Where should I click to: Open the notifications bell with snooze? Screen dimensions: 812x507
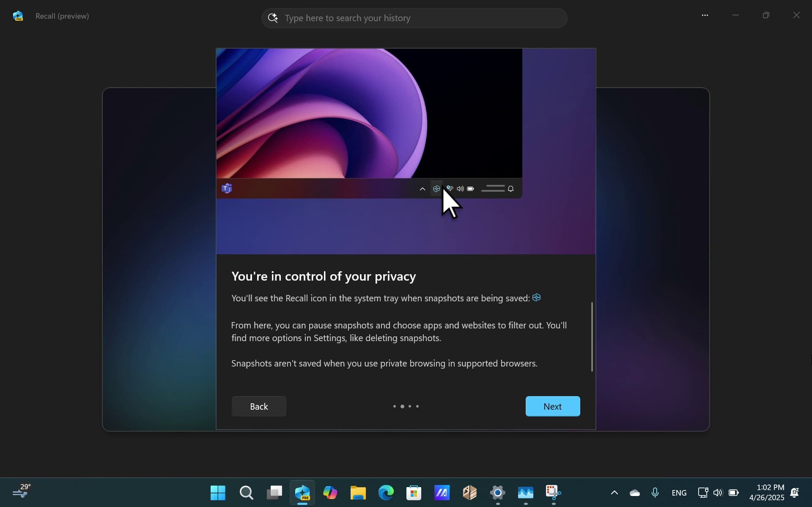coord(795,493)
